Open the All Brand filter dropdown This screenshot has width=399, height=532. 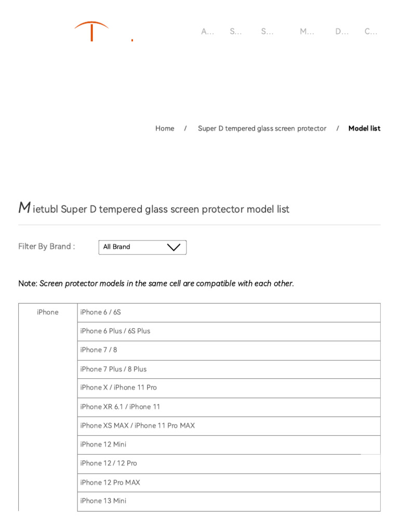[x=135, y=247]
